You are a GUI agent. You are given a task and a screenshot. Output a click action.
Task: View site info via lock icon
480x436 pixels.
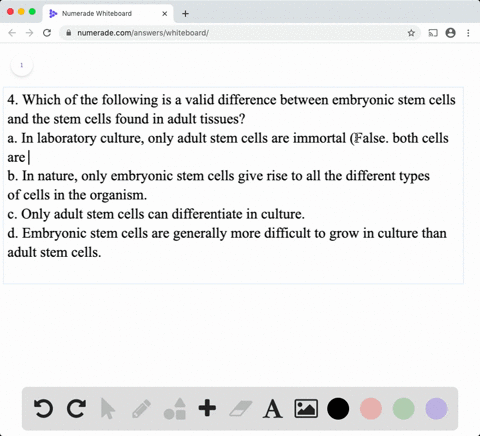point(69,33)
